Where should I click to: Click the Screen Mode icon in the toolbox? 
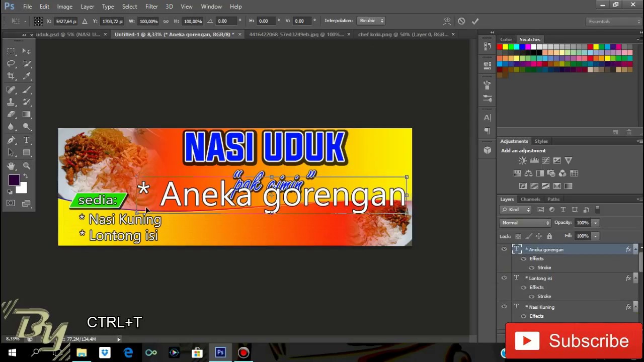[27, 203]
